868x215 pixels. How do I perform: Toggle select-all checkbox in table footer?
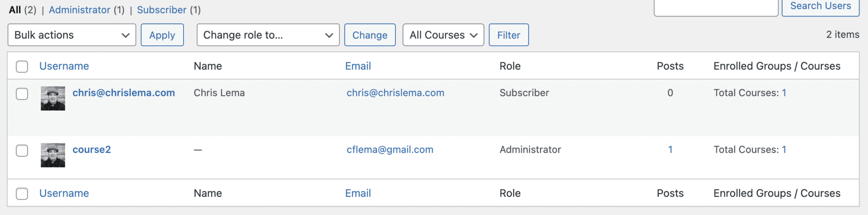coord(22,194)
